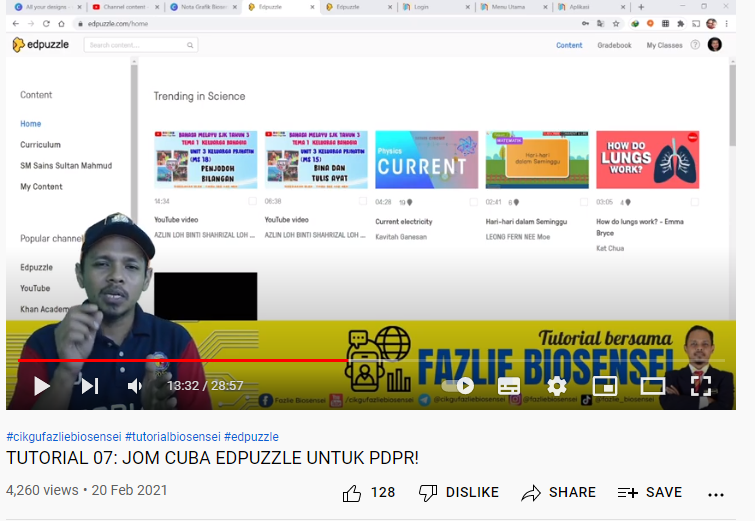Share this video

pyautogui.click(x=558, y=492)
